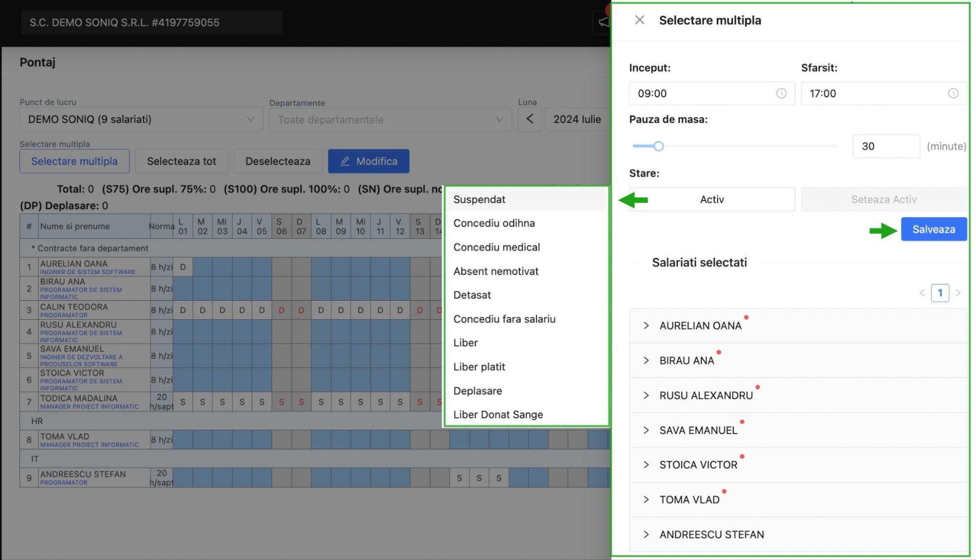
Task: Go to previous month arrow
Action: (x=530, y=119)
